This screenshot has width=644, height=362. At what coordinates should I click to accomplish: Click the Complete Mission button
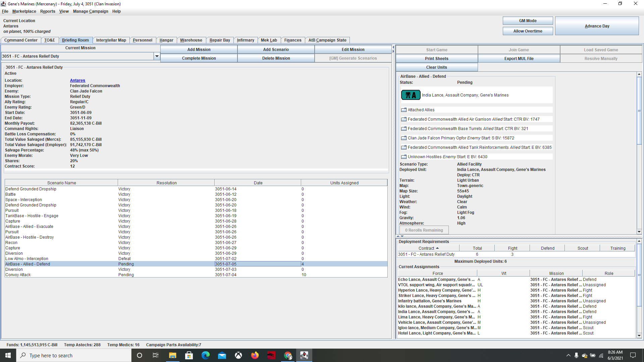pyautogui.click(x=199, y=58)
